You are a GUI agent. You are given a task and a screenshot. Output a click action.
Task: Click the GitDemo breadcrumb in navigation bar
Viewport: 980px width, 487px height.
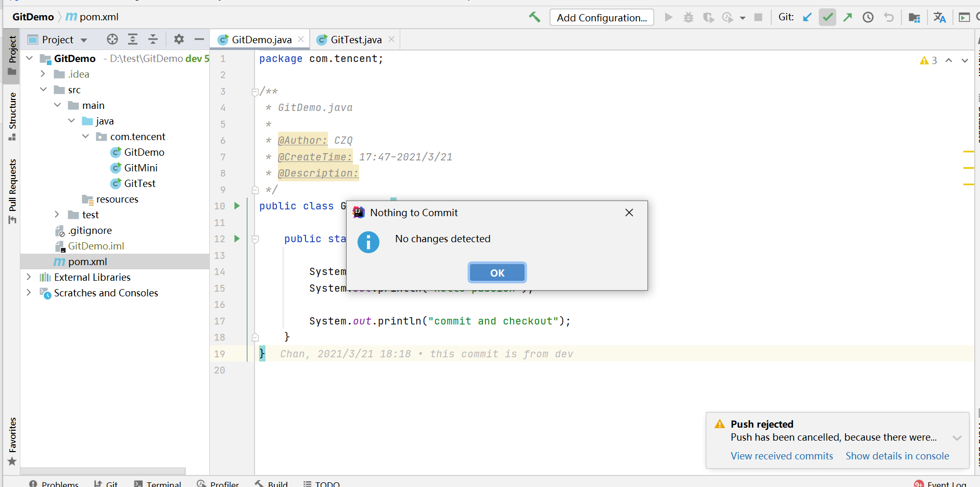pyautogui.click(x=33, y=17)
